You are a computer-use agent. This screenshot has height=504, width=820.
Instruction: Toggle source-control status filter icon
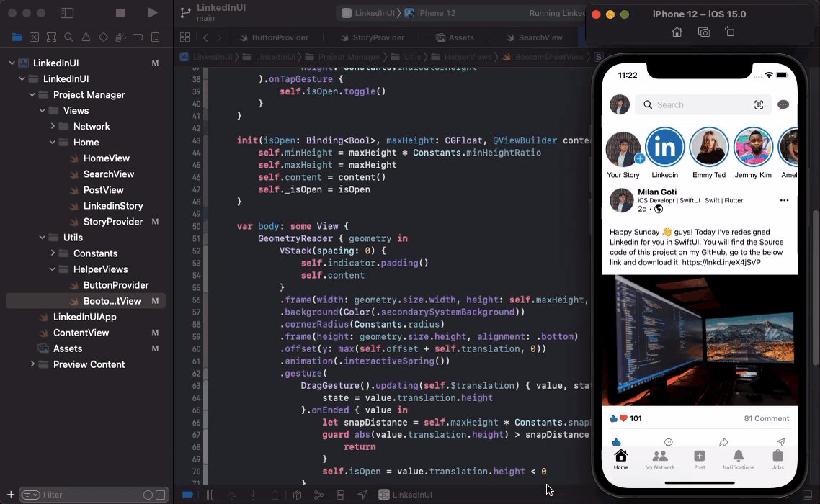161,495
